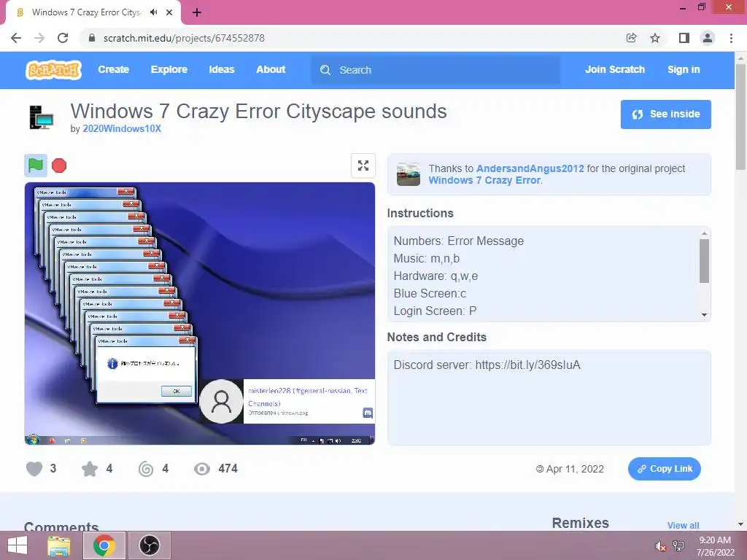Open the Explore page
Viewport: 747px width, 560px height.
(169, 69)
